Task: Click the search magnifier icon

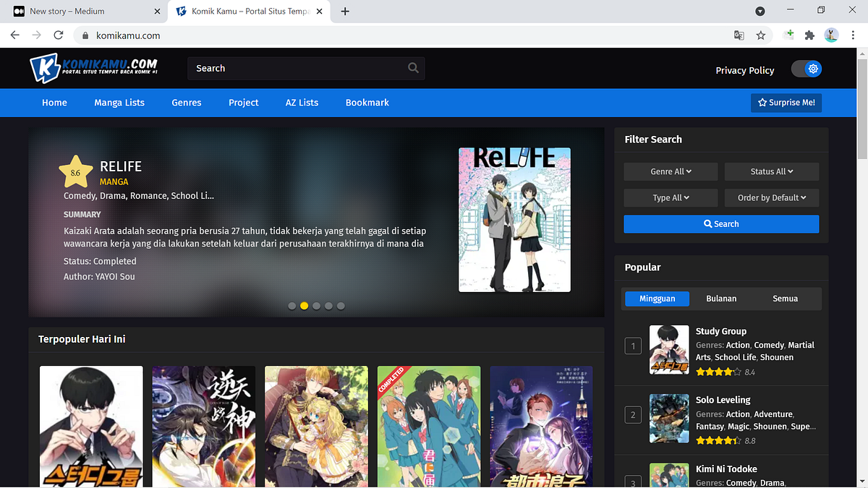Action: [413, 68]
